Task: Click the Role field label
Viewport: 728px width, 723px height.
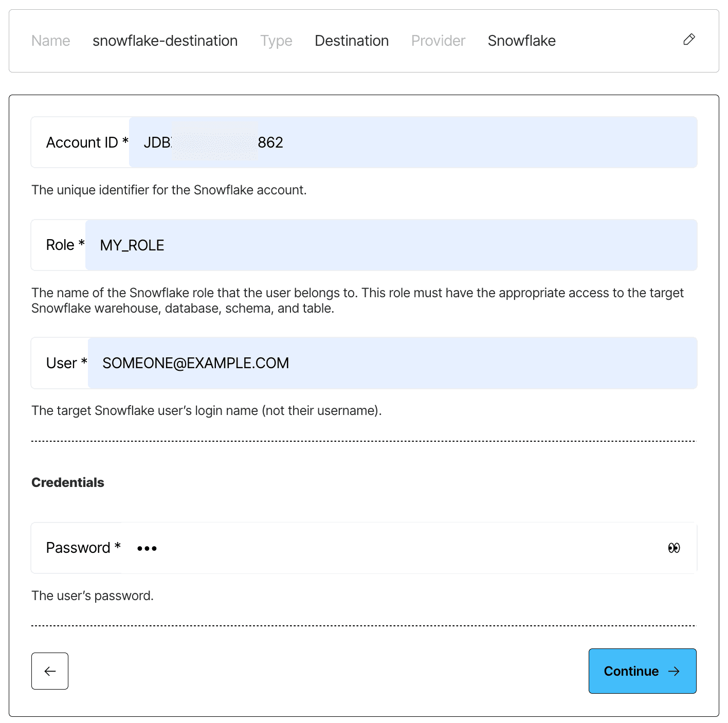Action: pyautogui.click(x=65, y=245)
